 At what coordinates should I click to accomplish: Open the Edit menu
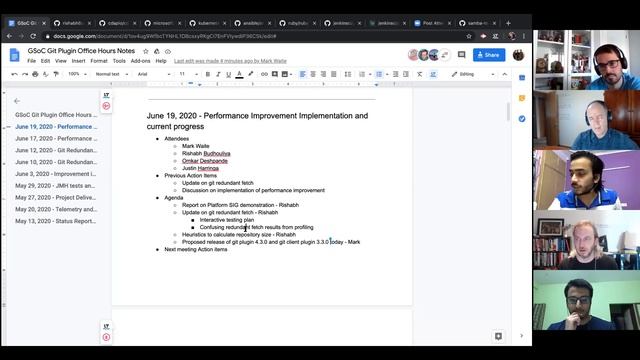pyautogui.click(x=45, y=61)
